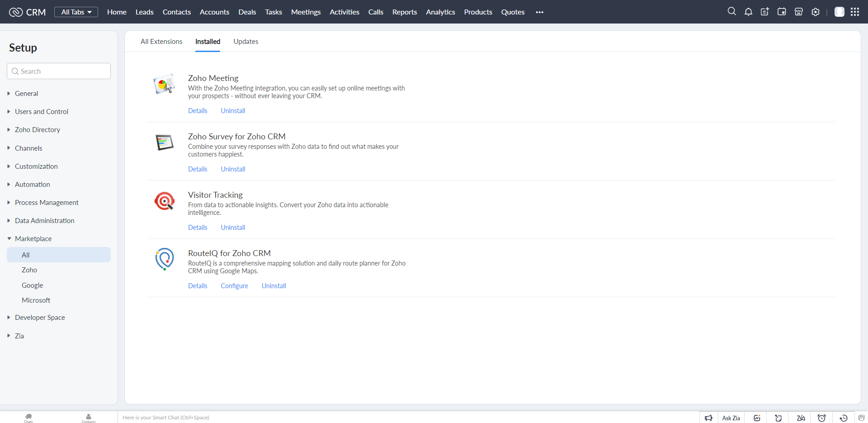This screenshot has width=868, height=423.
Task: Click the quick create plus icon
Action: pos(765,12)
